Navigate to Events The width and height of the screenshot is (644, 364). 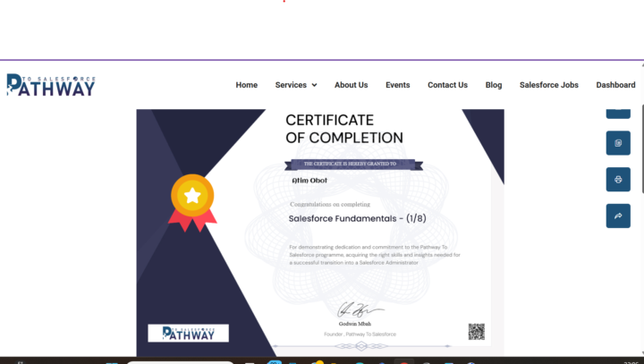(397, 85)
